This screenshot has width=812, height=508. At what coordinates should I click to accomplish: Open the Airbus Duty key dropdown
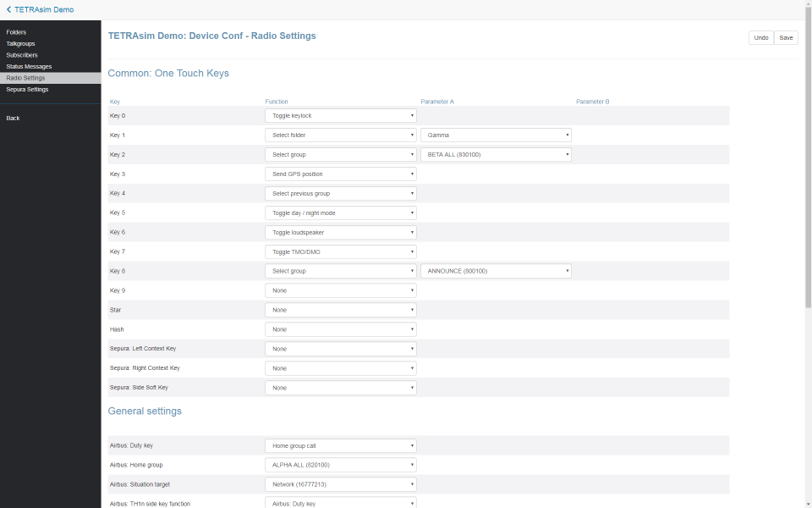click(x=340, y=445)
